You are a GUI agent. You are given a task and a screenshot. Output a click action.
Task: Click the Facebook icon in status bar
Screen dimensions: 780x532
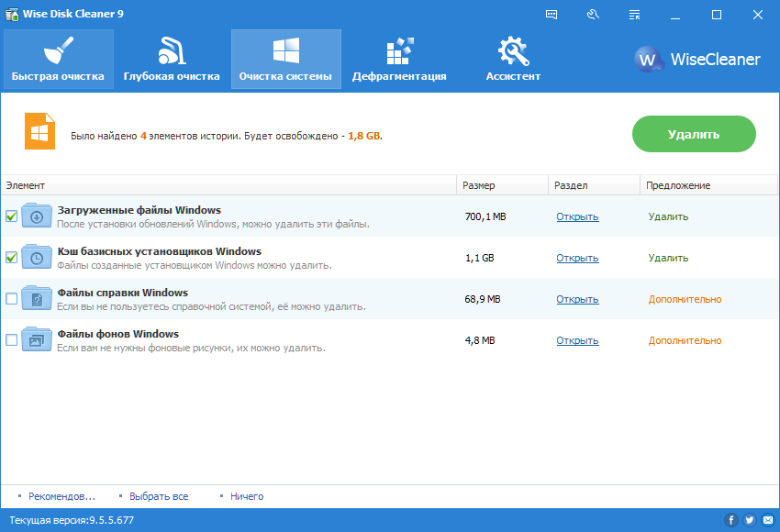pos(730,520)
